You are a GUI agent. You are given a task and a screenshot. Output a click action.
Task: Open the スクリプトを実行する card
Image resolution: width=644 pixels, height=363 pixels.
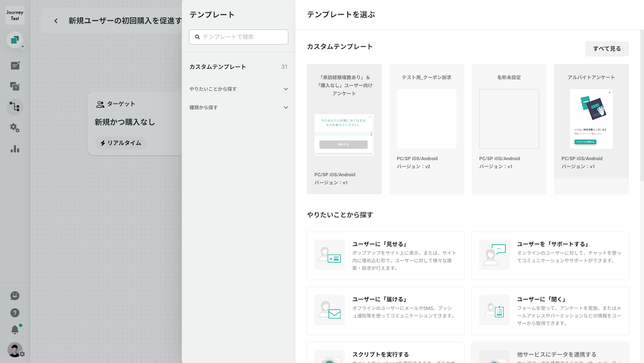[385, 353]
